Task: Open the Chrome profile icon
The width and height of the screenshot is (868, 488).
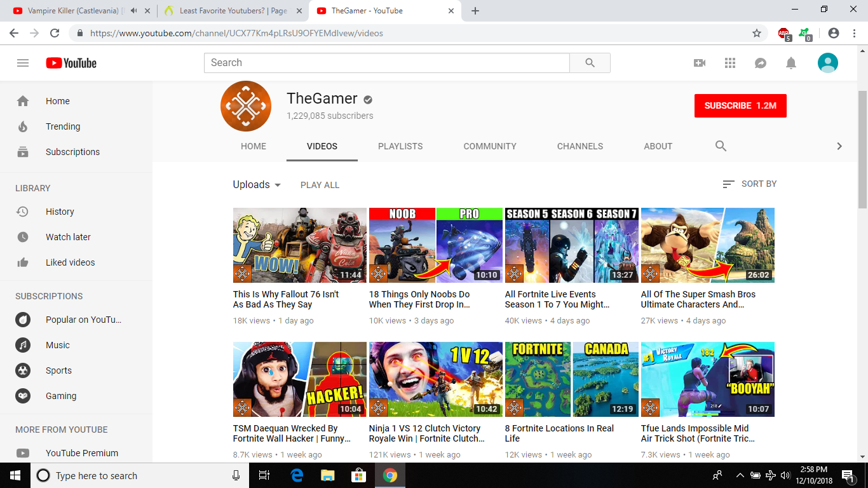Action: tap(834, 33)
